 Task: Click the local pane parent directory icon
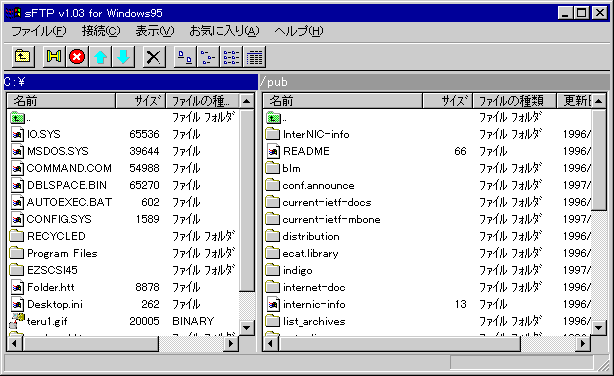point(17,118)
